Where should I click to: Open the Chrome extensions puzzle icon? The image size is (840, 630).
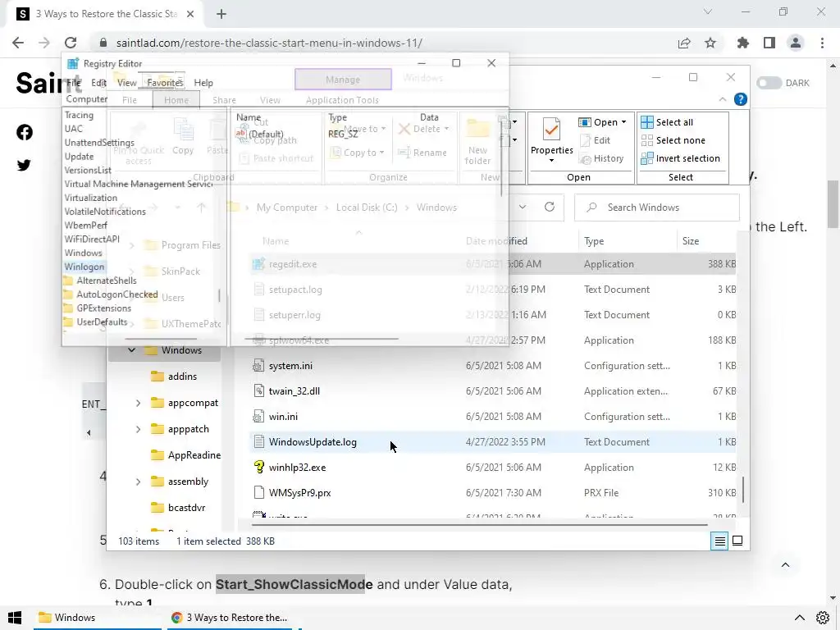click(743, 43)
